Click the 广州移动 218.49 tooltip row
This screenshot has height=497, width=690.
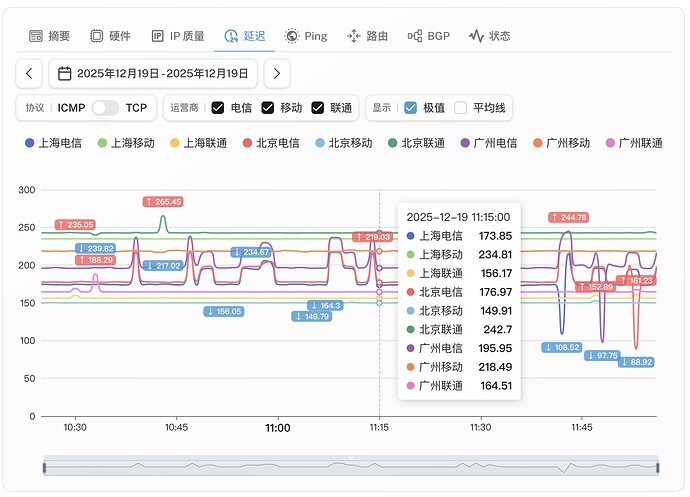(459, 367)
